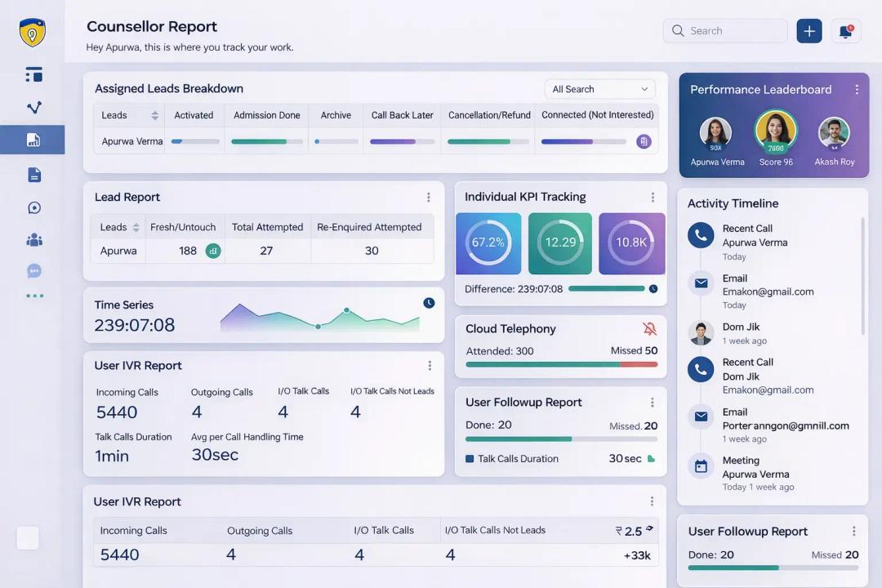Click the blue plus button in the header
Viewport: 882px width, 588px height.
point(808,29)
